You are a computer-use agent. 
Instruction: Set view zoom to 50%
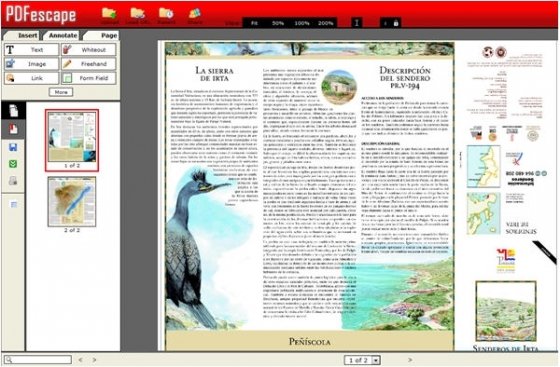pyautogui.click(x=278, y=23)
